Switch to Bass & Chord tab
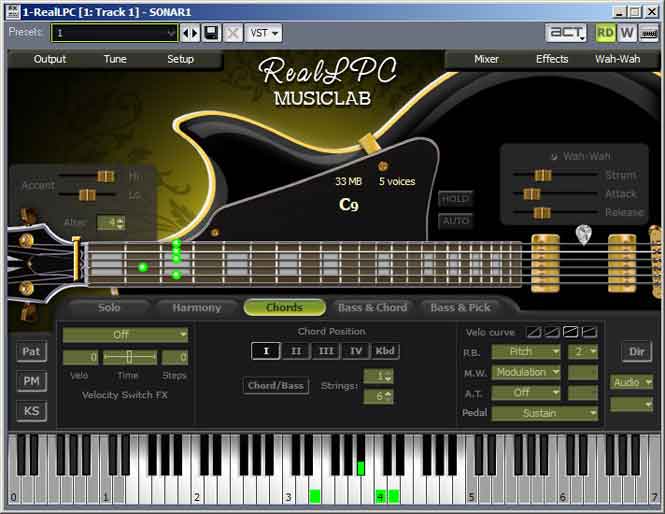Image resolution: width=665 pixels, height=514 pixels. coord(372,307)
